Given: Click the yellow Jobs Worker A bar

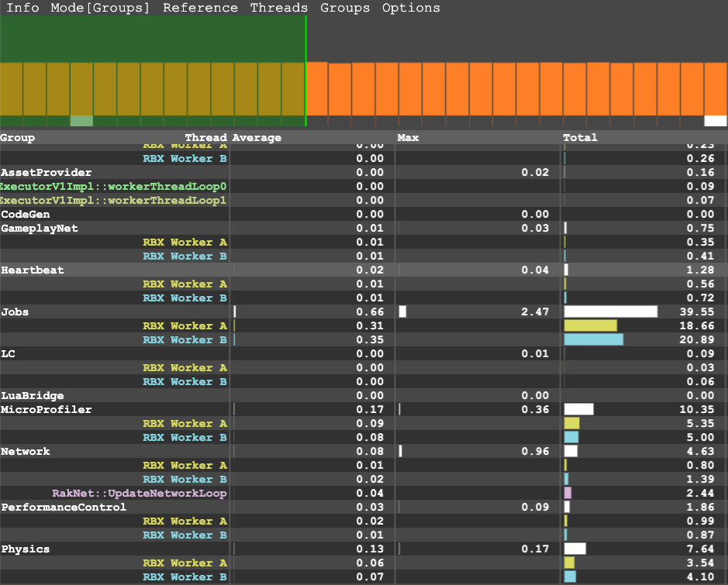Looking at the screenshot, I should pyautogui.click(x=591, y=325).
